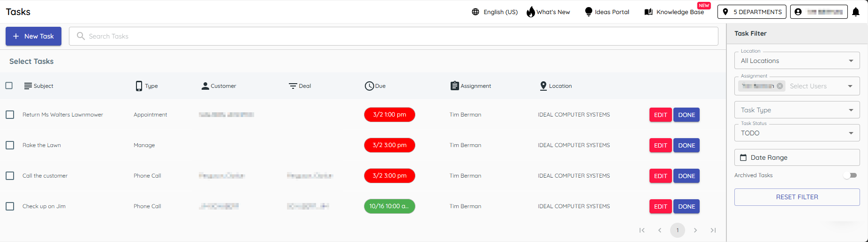Screen dimensions: 868x242
Task: Click the green 10/16 10:00 due badge
Action: click(390, 206)
